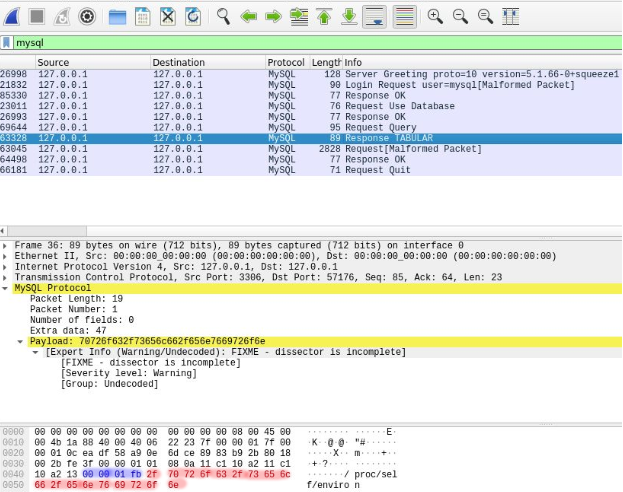Sort packets by Destination column header
Image resolution: width=623 pixels, height=492 pixels.
(205, 63)
